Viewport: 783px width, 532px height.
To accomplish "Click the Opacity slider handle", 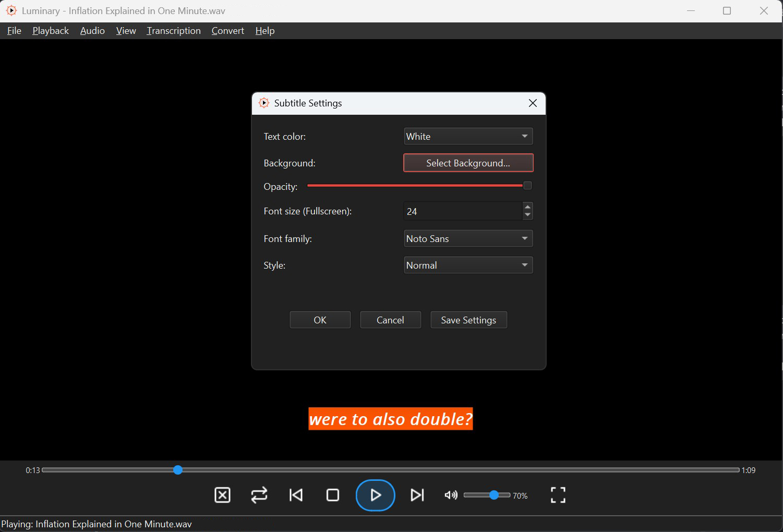I will tap(527, 186).
